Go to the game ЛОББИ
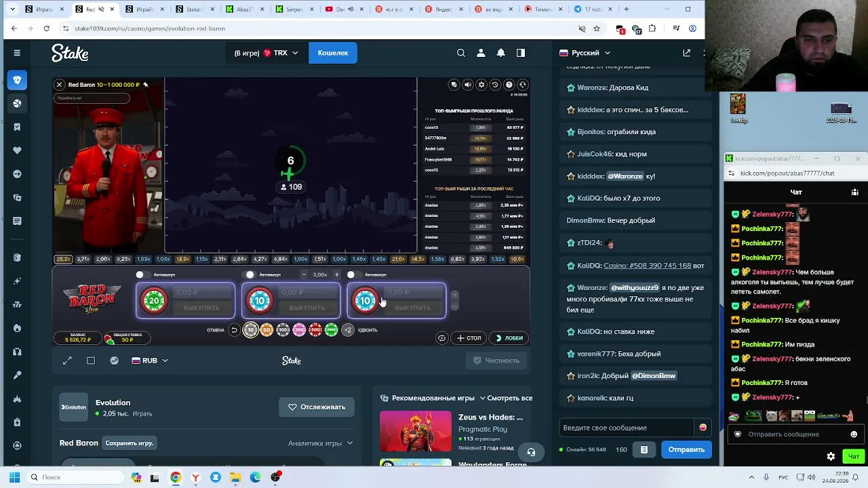The width and height of the screenshot is (868, 488). 510,338
